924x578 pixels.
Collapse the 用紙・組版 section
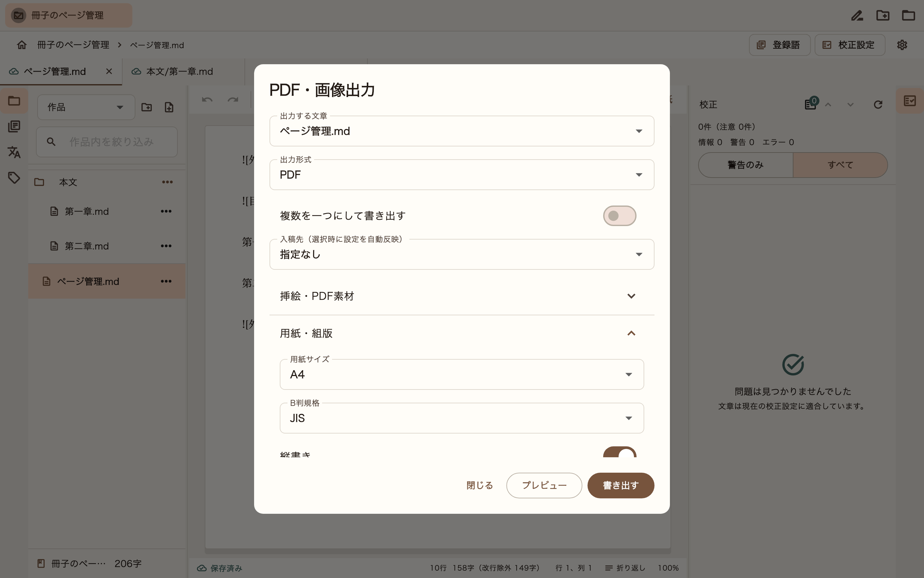pyautogui.click(x=462, y=333)
